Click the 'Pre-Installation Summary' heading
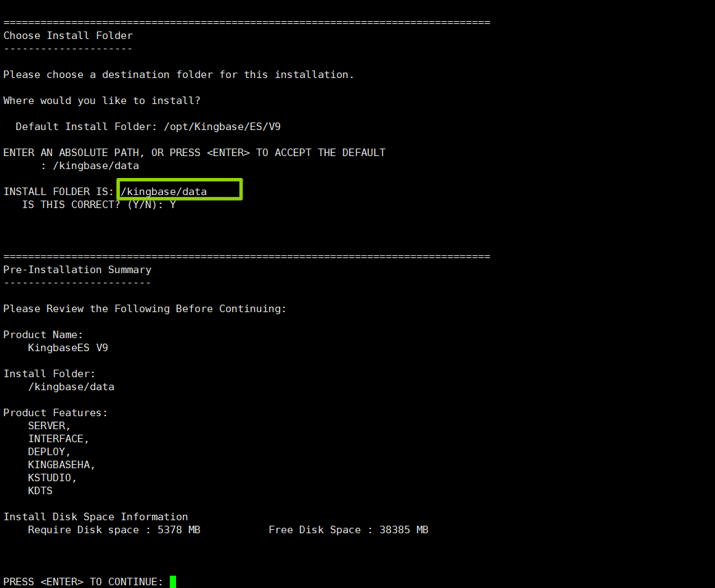Screen dimensions: 715x588 pyautogui.click(x=77, y=270)
